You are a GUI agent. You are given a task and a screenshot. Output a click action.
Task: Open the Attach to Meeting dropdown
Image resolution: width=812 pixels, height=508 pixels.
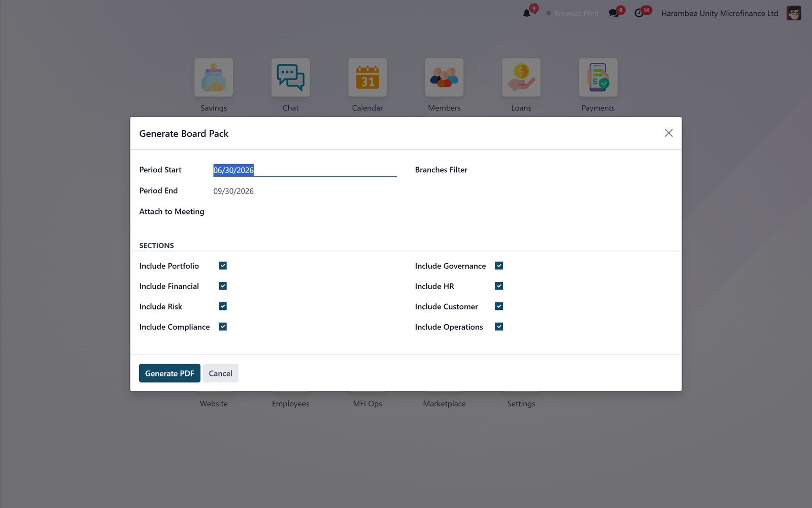(x=305, y=212)
